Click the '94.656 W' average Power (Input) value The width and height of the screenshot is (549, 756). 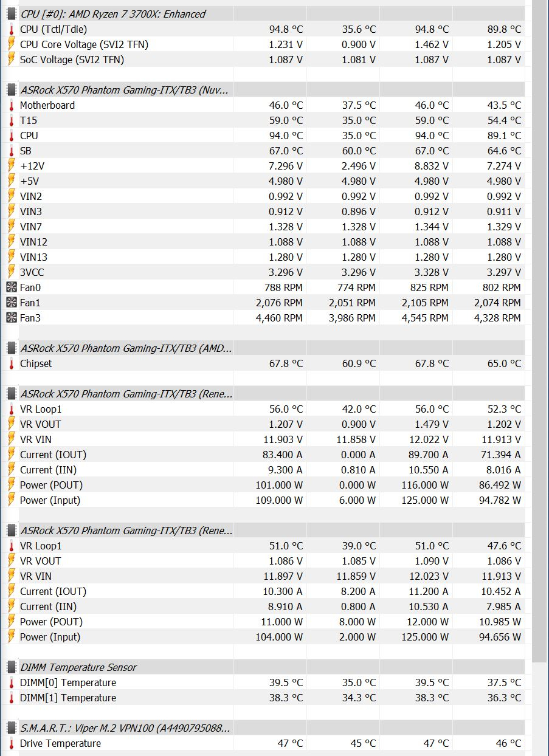coord(501,636)
